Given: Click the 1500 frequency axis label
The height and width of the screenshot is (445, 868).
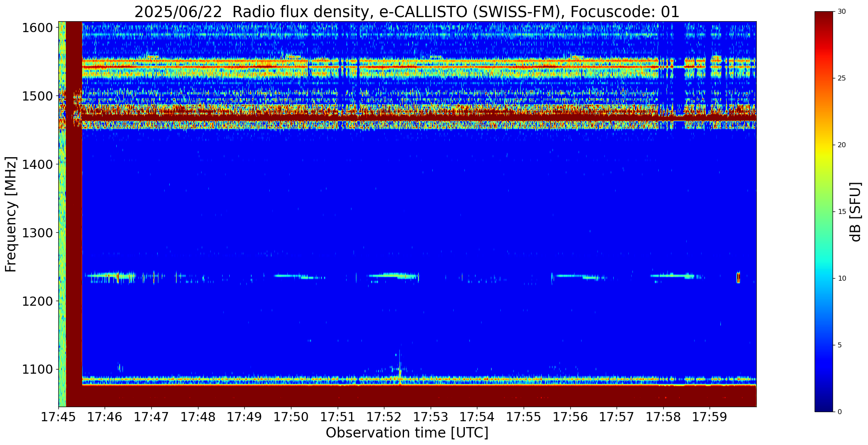Looking at the screenshot, I should coord(38,96).
